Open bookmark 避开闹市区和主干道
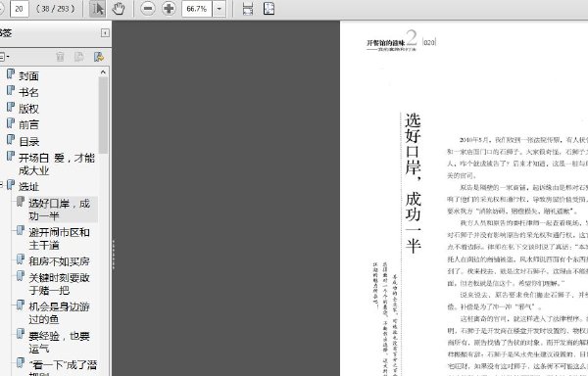This screenshot has height=376, width=588. coord(59,239)
